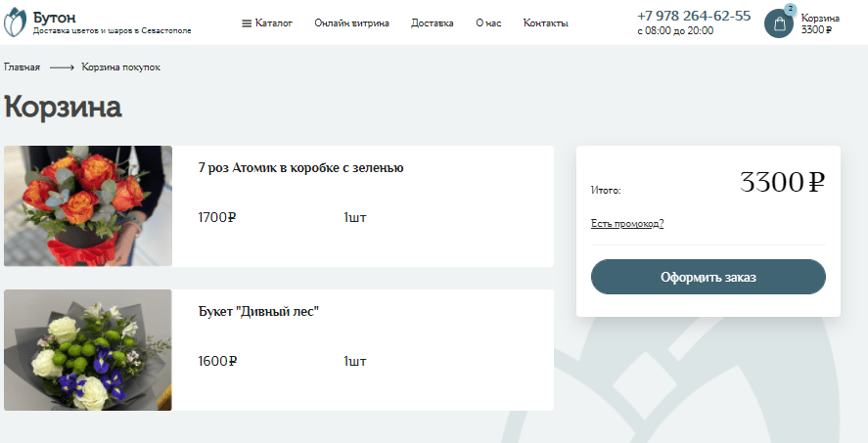Click the Корзина покупок breadcrumb
The image size is (868, 443).
coord(120,67)
